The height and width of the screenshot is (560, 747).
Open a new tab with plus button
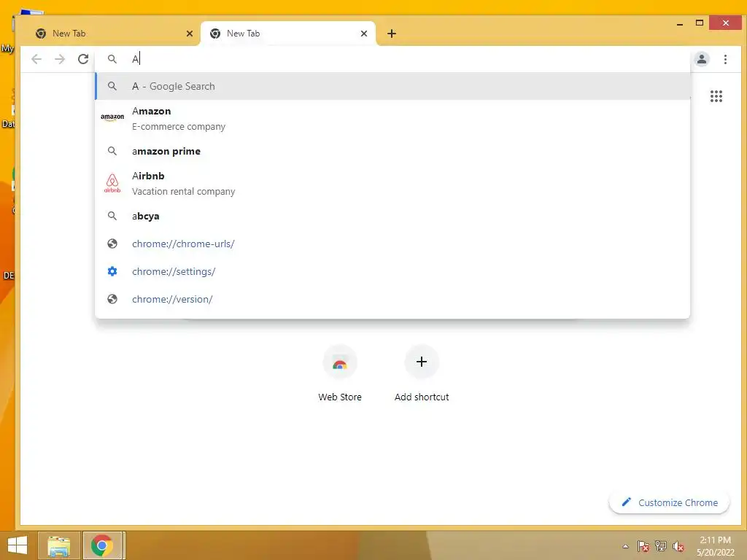(x=392, y=34)
